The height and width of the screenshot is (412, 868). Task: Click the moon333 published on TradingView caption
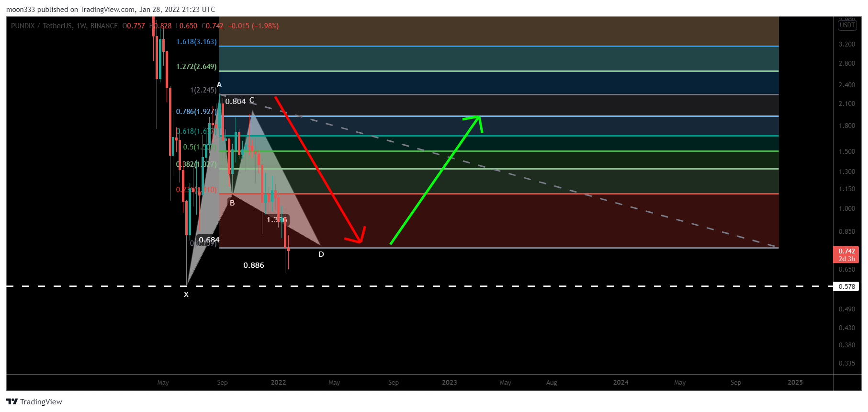tap(111, 10)
